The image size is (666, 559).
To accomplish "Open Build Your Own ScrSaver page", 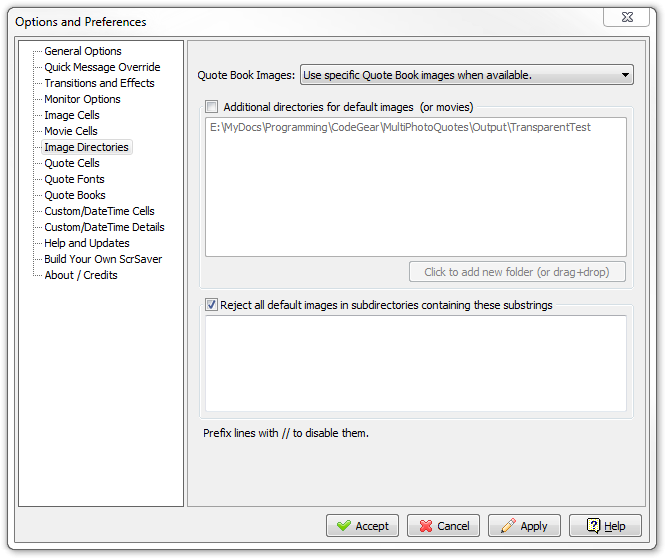I will pyautogui.click(x=103, y=259).
